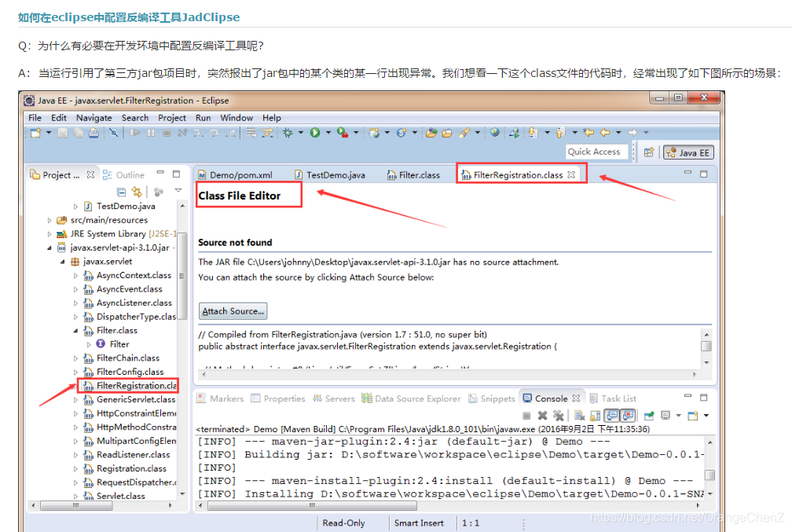This screenshot has height=532, width=792.
Task: Select Registration.class in the tree
Action: (131, 468)
